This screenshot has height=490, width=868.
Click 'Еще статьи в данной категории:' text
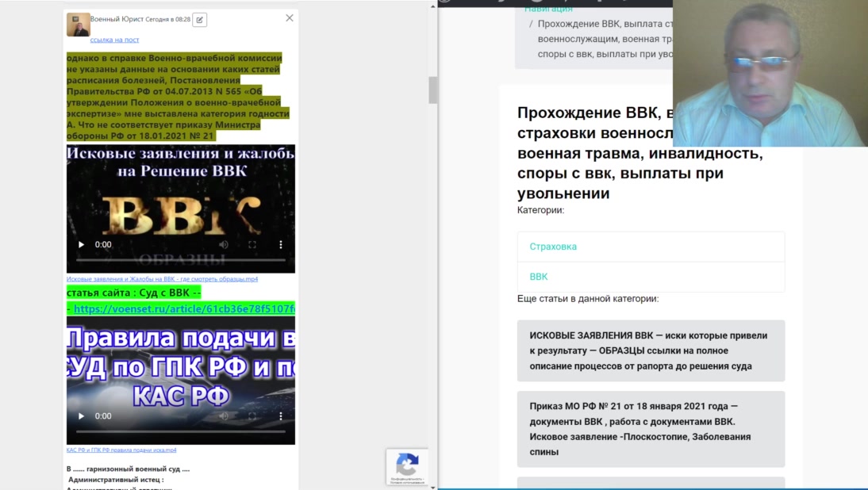pyautogui.click(x=588, y=299)
